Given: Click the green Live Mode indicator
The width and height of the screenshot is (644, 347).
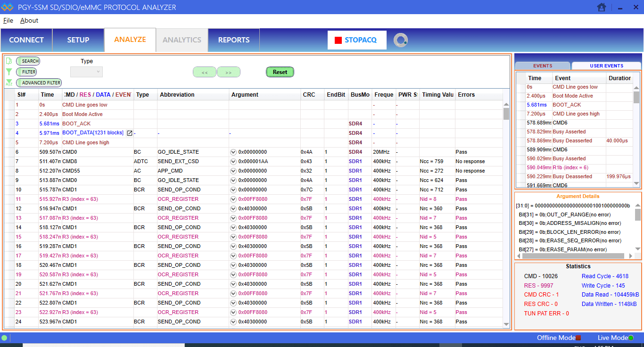Looking at the screenshot, I should pos(630,338).
